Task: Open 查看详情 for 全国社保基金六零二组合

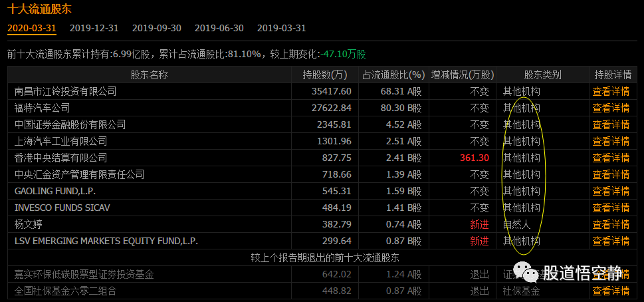Action: click(611, 291)
